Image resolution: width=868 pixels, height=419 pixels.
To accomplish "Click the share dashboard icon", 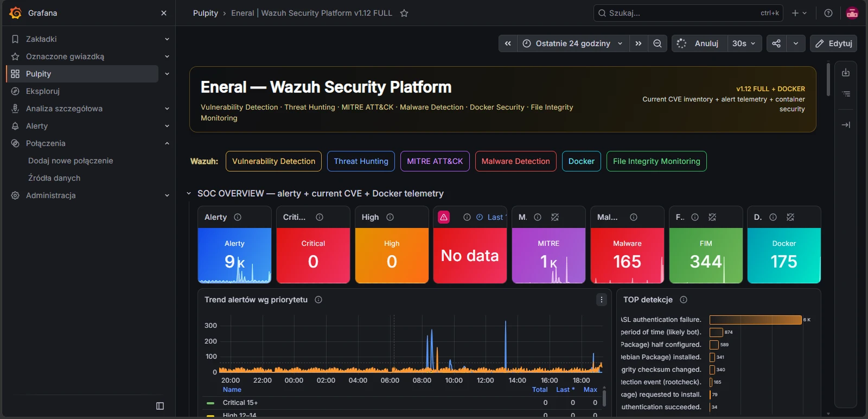I will (776, 43).
